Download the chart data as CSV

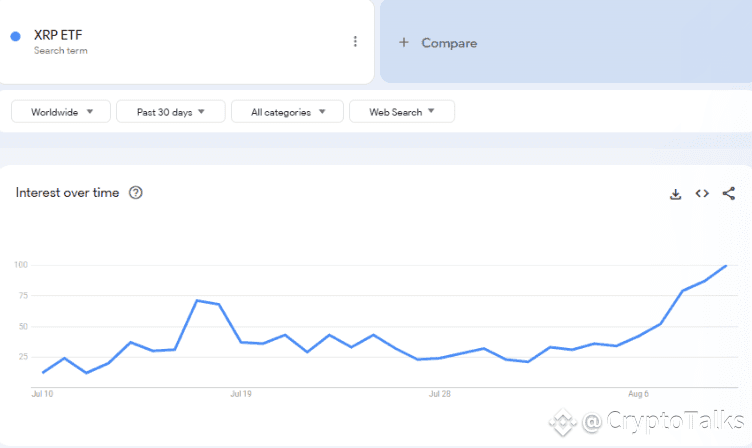tap(676, 194)
